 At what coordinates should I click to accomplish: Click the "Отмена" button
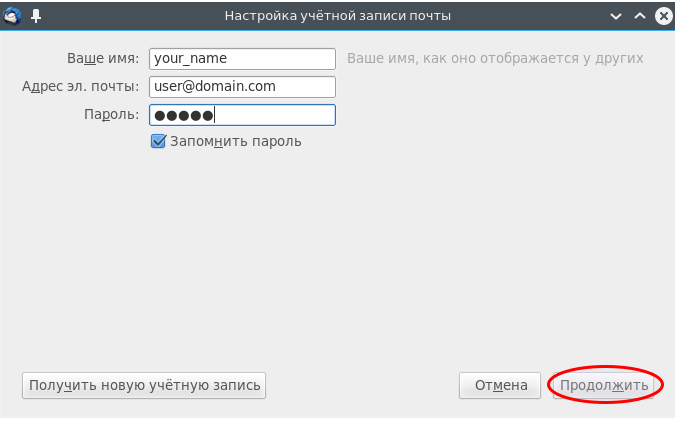pyautogui.click(x=500, y=385)
